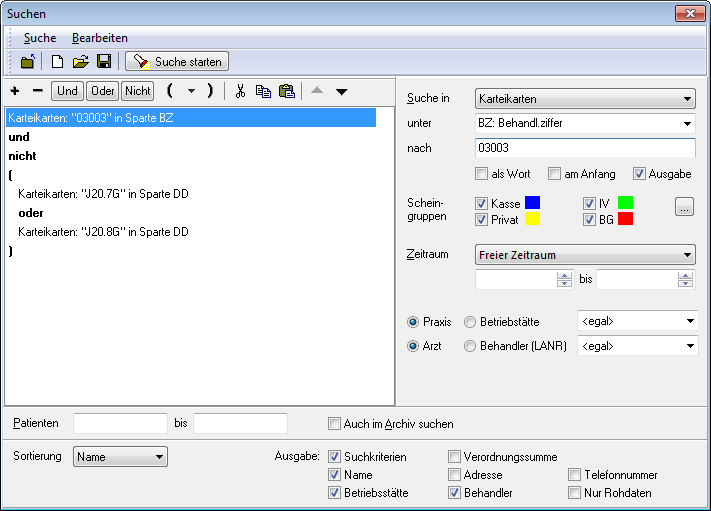Image resolution: width=711 pixels, height=511 pixels.
Task: Open the 'Suche in' Karteikarten dropdown
Action: 585,99
